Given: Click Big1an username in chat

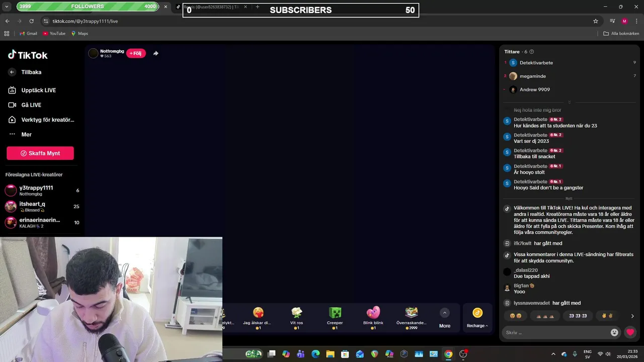Looking at the screenshot, I should pos(521,286).
